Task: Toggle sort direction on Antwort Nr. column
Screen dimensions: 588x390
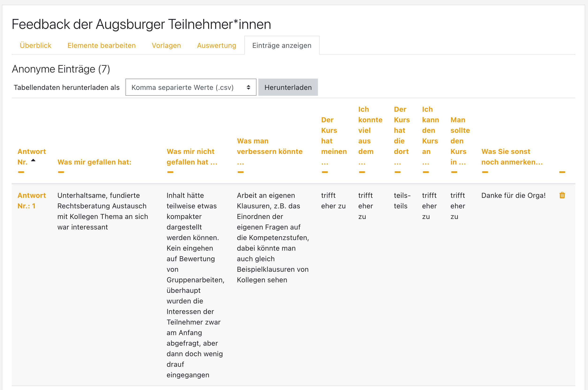Action: coord(33,160)
